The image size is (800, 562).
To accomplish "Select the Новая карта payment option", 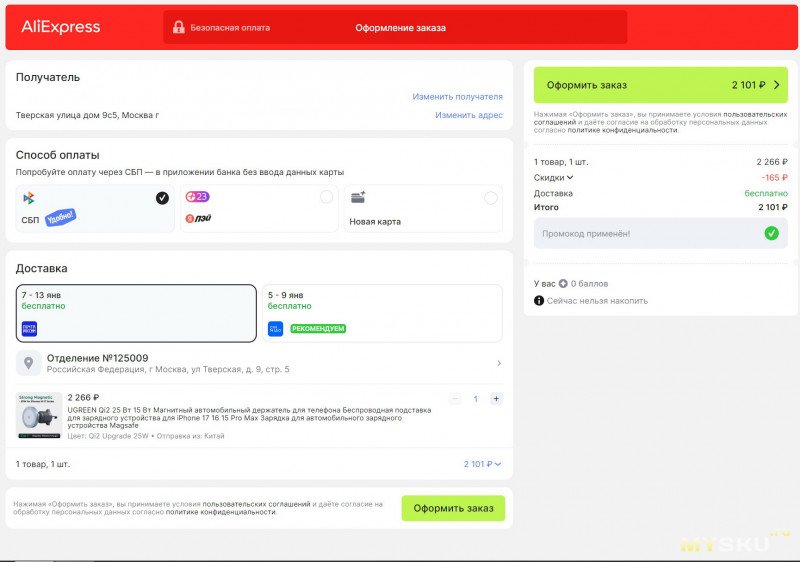I will tap(423, 208).
